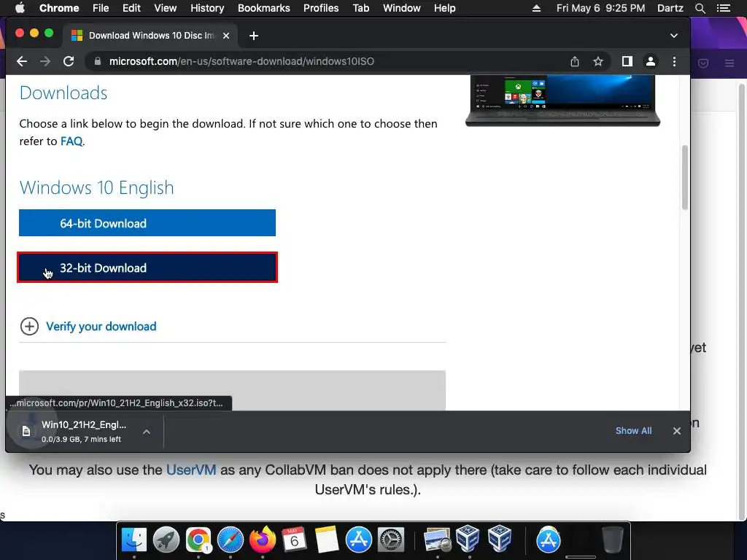The height and width of the screenshot is (560, 747).
Task: Click the forward navigation arrow
Action: pyautogui.click(x=45, y=61)
